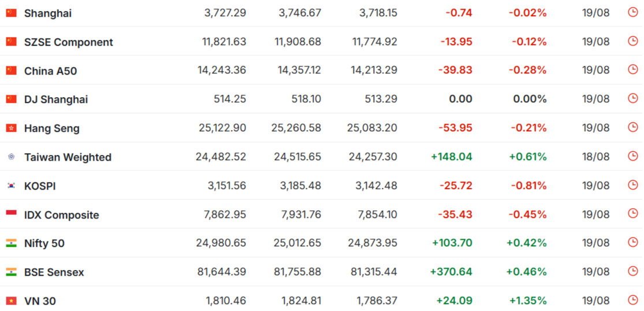This screenshot has width=644, height=311.
Task: Click the India flag beside BSE Sensex
Action: [11, 272]
